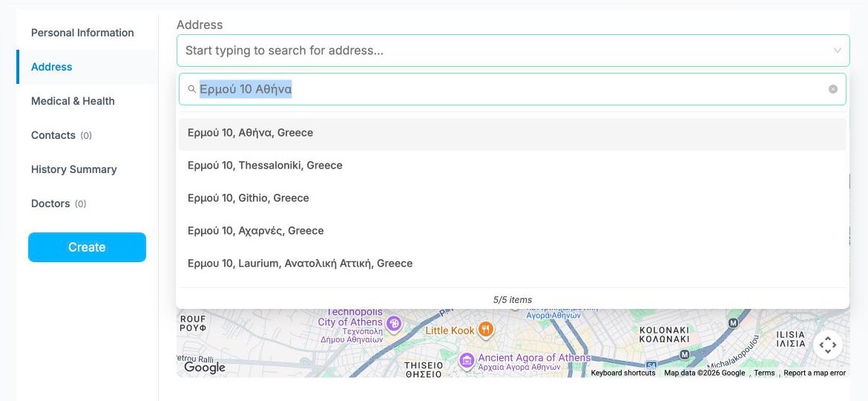868x401 pixels.
Task: Pick suggestion Ερμου 10, Laurium, Ανατολική Αττική
Action: pos(512,264)
